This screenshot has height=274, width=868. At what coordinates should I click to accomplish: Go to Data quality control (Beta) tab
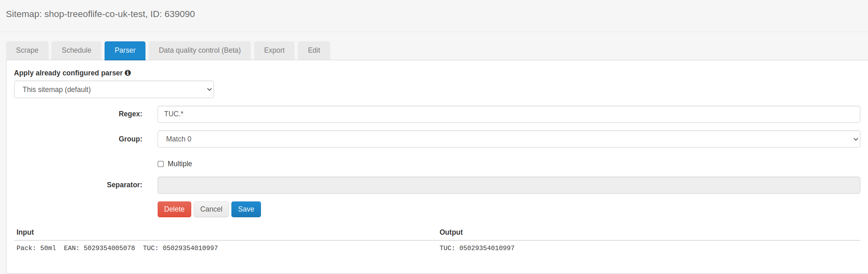199,50
